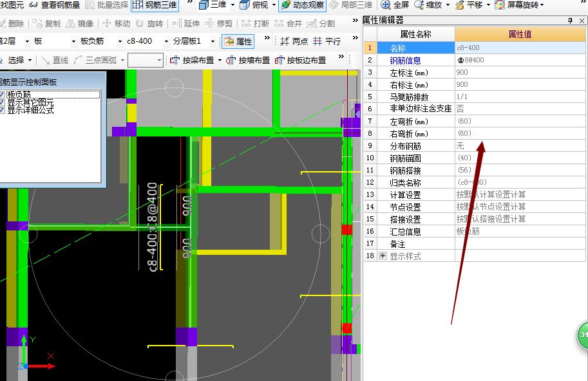Edit 名称 value c8-400
588x381 pixels.
point(520,48)
